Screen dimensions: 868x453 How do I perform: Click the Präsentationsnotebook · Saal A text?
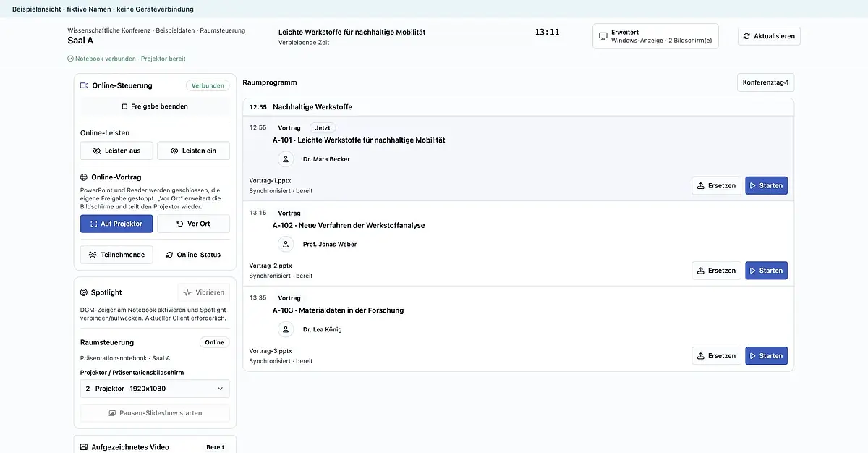(x=125, y=358)
